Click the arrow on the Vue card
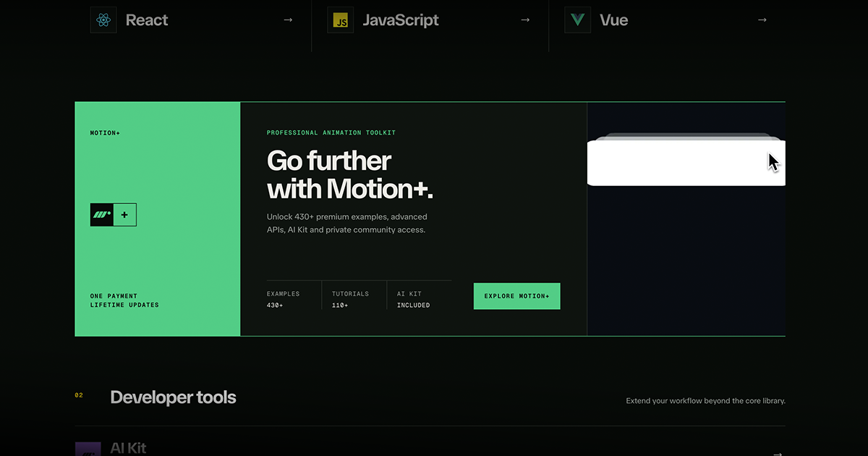 (762, 20)
